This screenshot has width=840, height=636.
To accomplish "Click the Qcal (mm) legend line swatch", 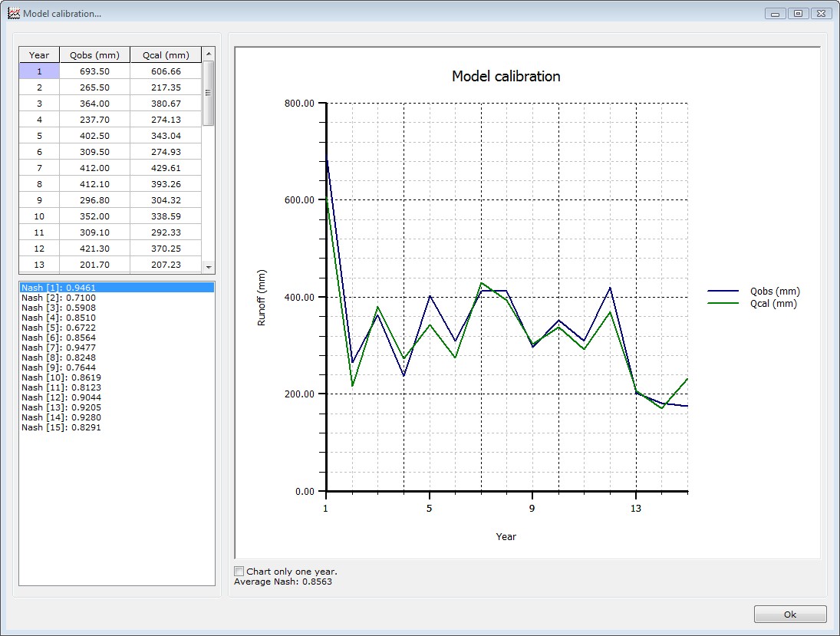I will [x=724, y=304].
